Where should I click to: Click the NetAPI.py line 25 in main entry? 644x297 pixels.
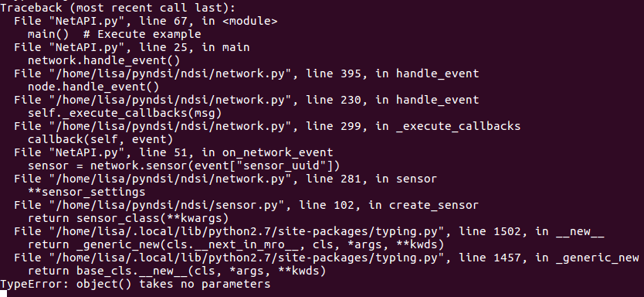pos(132,47)
